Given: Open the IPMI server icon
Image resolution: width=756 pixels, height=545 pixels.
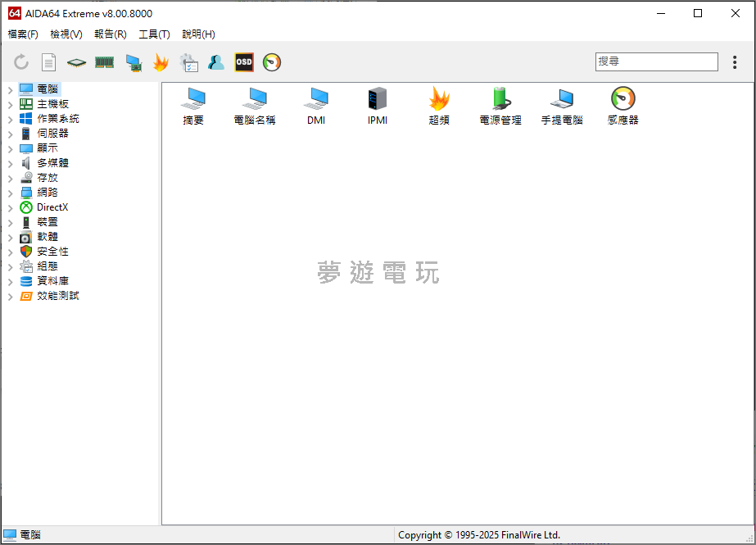Looking at the screenshot, I should [x=378, y=107].
